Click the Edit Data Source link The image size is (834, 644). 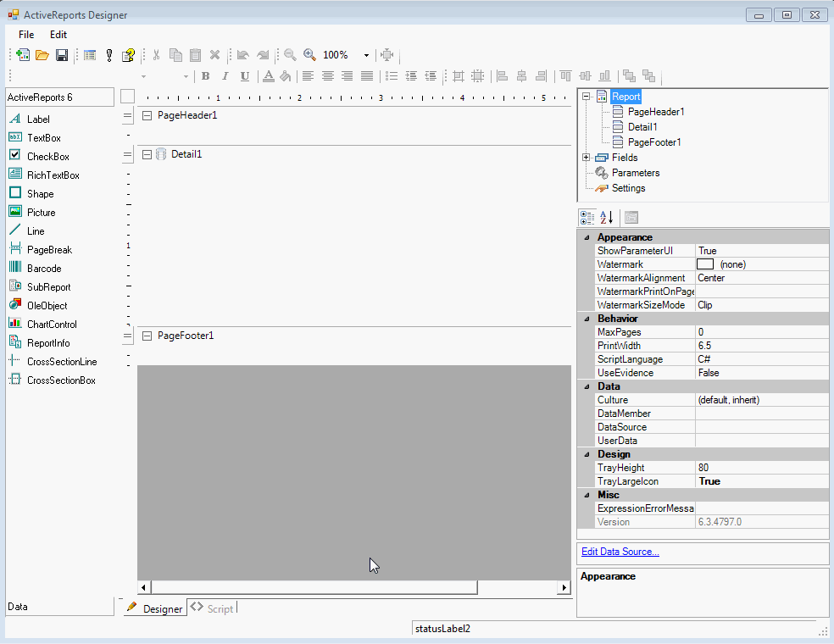620,552
